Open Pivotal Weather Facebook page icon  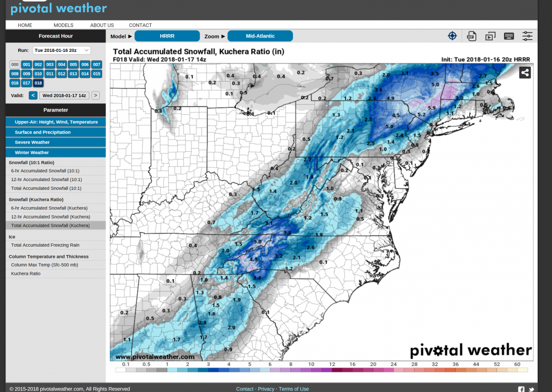tap(522, 389)
